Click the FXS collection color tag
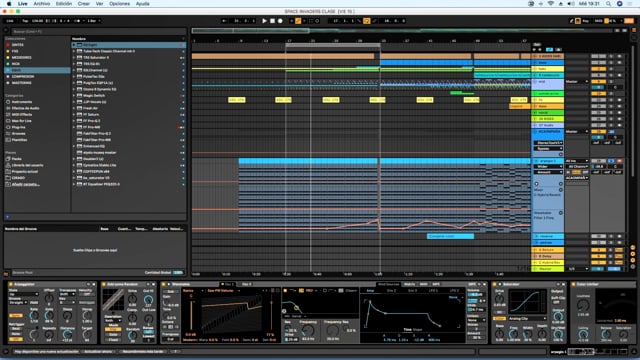 tap(8, 51)
